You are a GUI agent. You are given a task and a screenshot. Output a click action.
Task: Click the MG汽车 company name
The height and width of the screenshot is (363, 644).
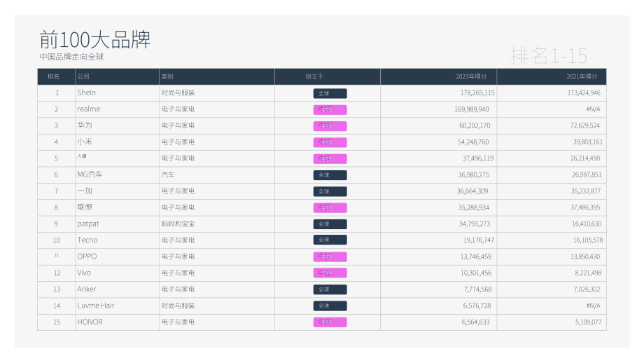[x=90, y=174]
